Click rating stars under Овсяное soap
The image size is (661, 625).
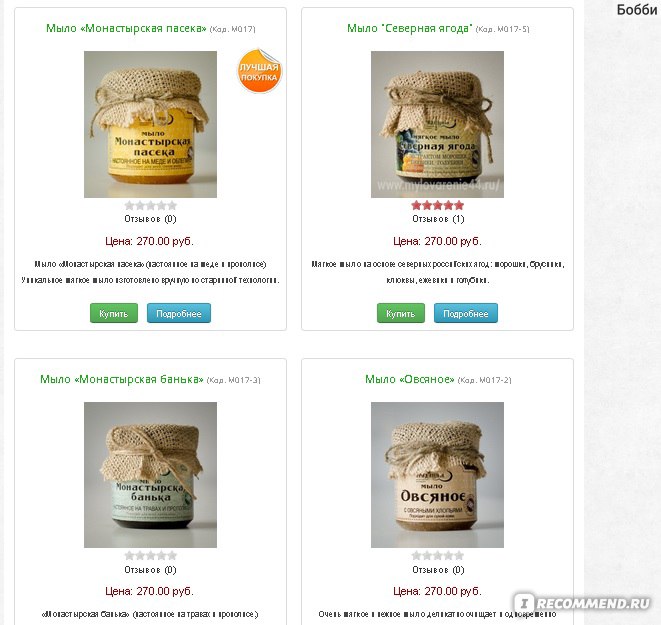click(x=438, y=556)
